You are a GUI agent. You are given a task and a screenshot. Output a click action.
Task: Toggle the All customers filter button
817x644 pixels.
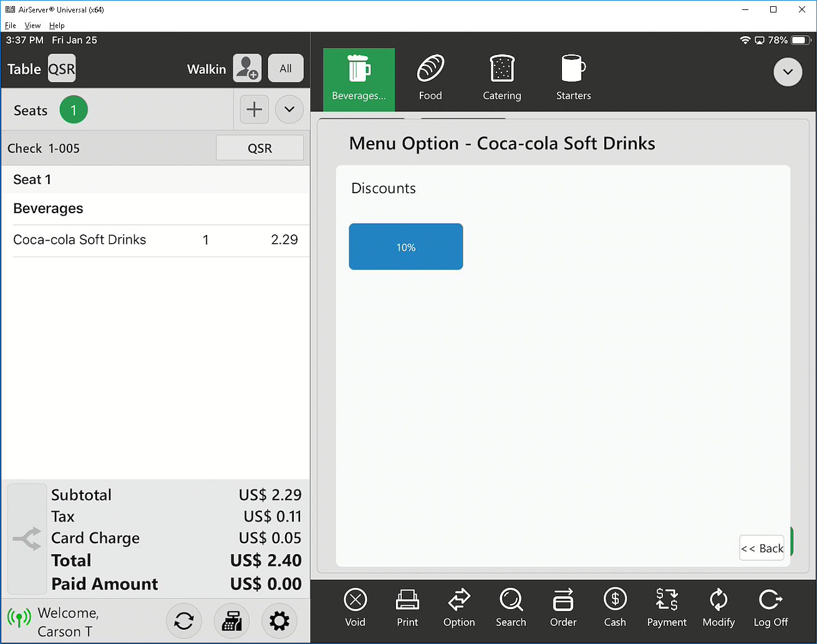[x=286, y=69]
